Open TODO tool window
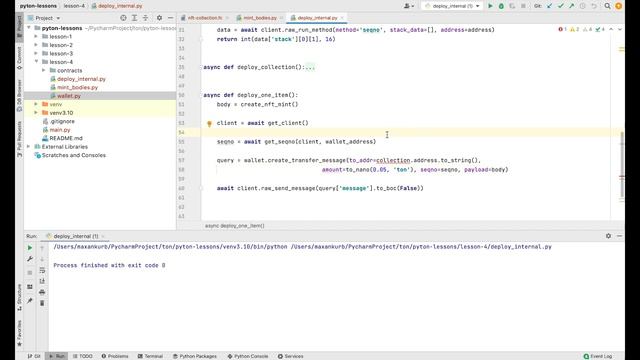This screenshot has width=640, height=360. click(x=82, y=356)
